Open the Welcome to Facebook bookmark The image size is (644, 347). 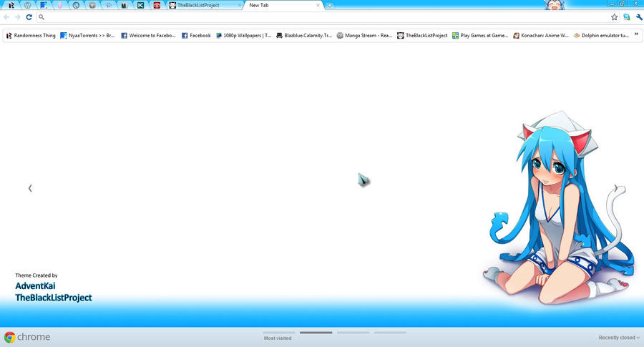click(x=148, y=36)
